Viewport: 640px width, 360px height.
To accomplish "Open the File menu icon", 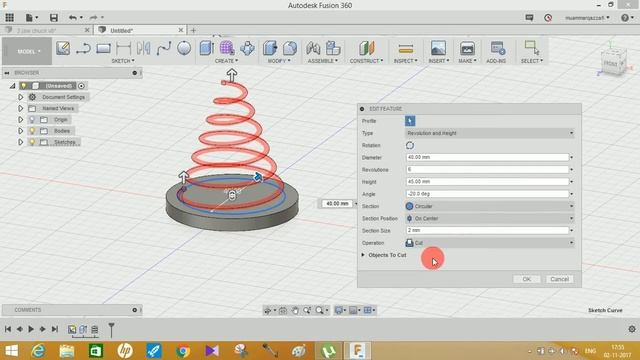I will click(31, 18).
